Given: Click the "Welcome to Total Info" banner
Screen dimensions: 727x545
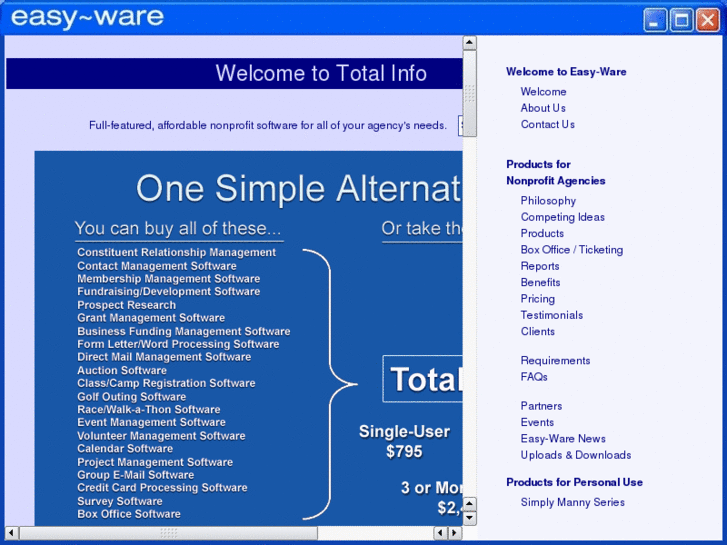Looking at the screenshot, I should [234, 73].
